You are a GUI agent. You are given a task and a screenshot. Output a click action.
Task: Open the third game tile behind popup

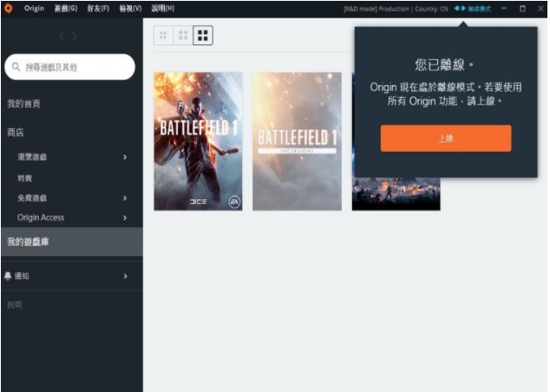pyautogui.click(x=396, y=194)
